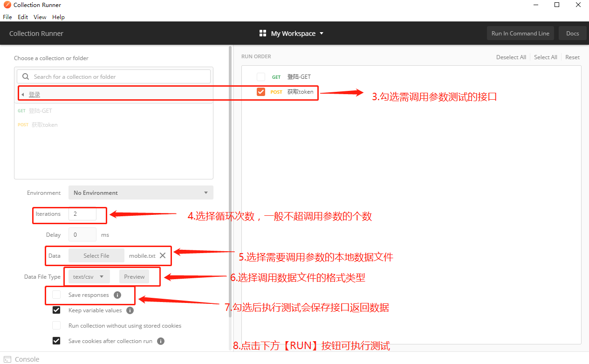This screenshot has height=364, width=589.
Task: Open the text/csv file type dropdown
Action: (x=89, y=276)
